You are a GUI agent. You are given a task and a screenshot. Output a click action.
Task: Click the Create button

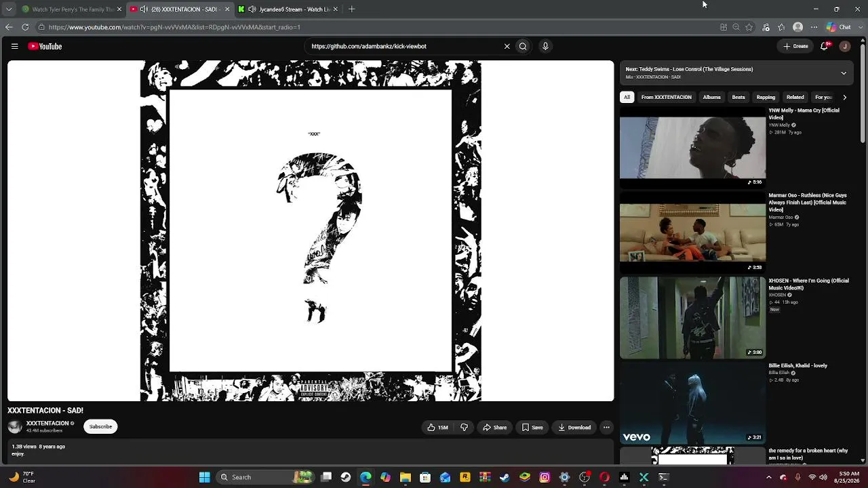(x=795, y=46)
